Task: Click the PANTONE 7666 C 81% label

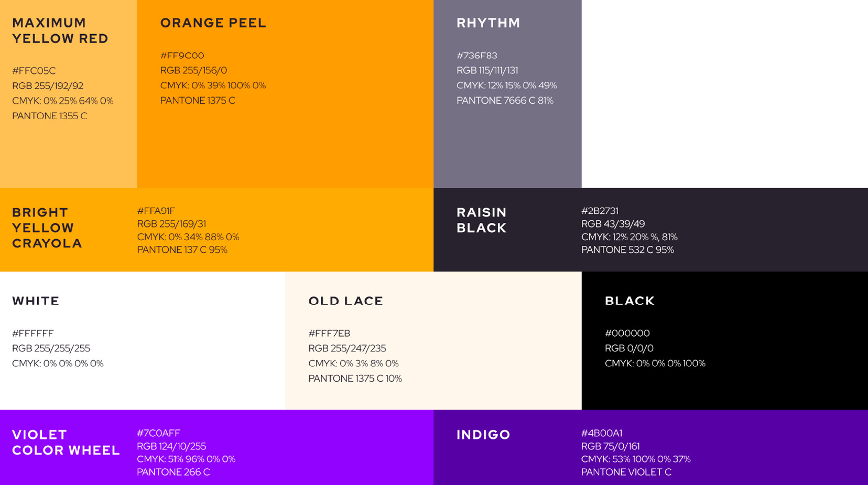Action: (x=505, y=101)
